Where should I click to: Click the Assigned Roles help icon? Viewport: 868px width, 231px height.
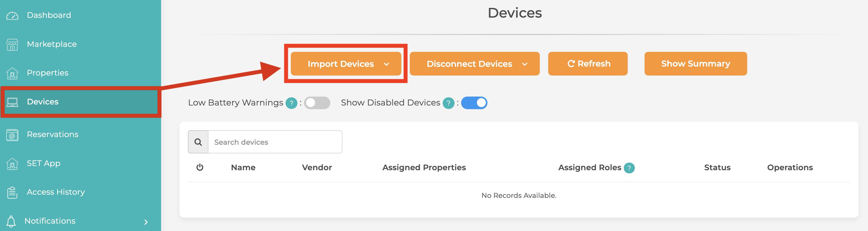(629, 168)
